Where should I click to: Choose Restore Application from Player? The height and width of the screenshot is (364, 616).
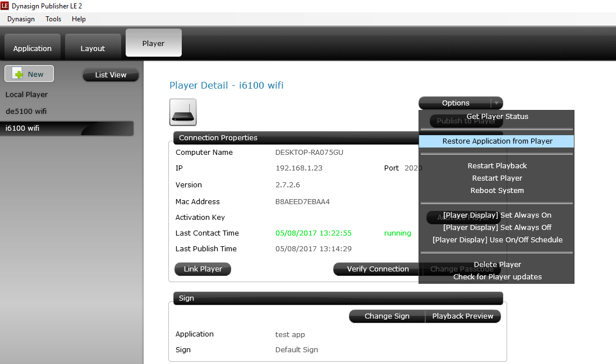(497, 141)
